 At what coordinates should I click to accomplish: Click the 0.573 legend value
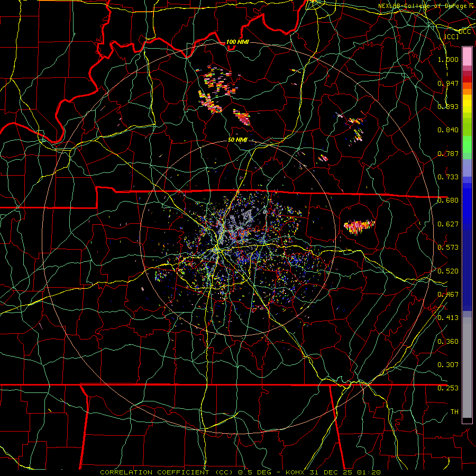point(448,248)
